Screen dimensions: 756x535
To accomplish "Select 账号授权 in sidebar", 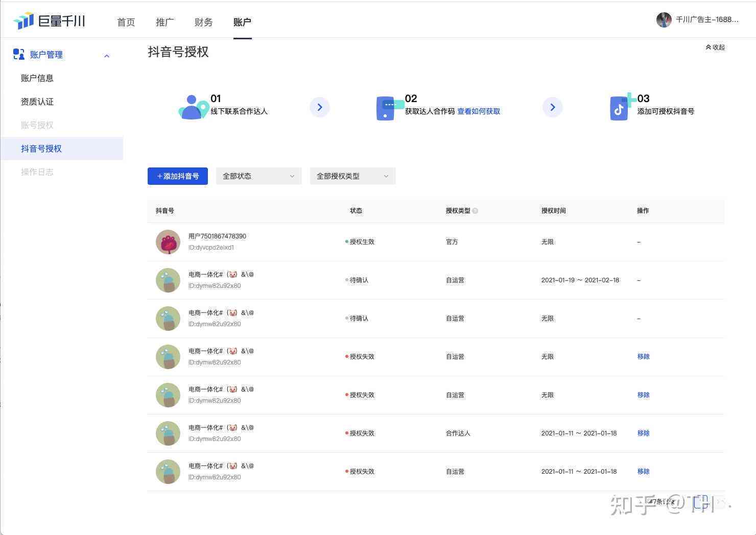I will [x=37, y=125].
